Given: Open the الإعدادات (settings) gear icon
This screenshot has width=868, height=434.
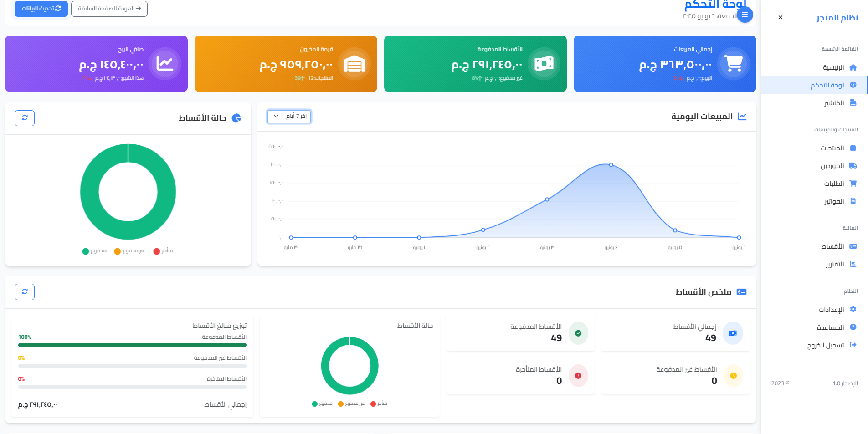Looking at the screenshot, I should (x=853, y=309).
